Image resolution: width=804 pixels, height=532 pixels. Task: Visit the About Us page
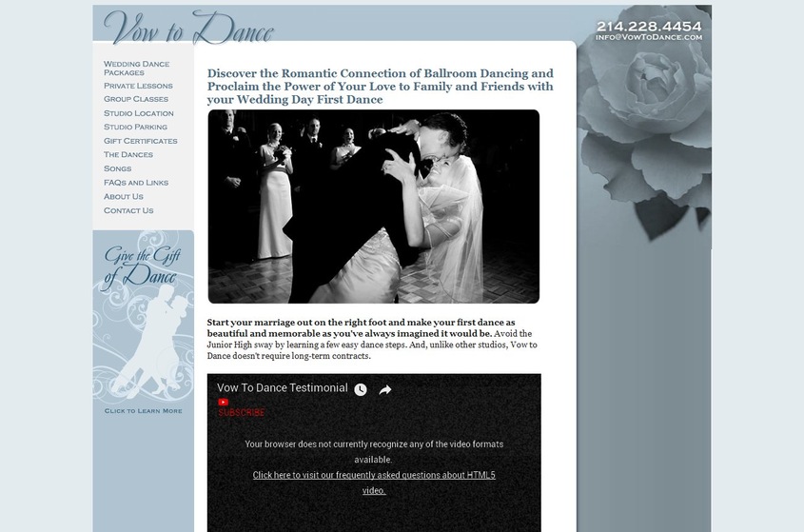[123, 196]
